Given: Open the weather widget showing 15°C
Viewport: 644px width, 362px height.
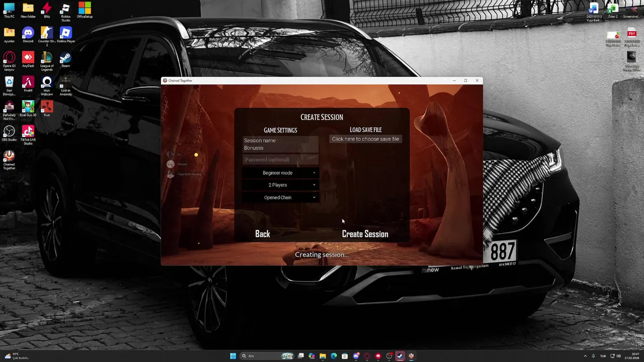Looking at the screenshot, I should tap(16, 356).
